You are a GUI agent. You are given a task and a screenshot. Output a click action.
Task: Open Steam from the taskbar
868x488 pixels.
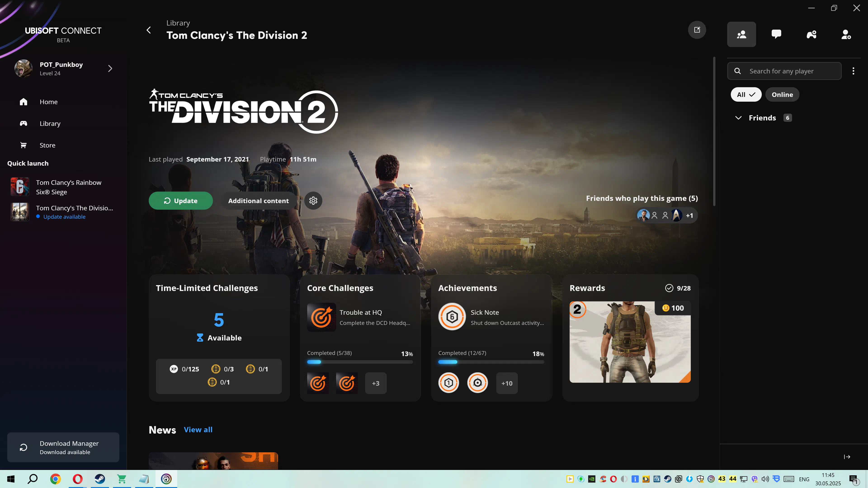(x=100, y=479)
